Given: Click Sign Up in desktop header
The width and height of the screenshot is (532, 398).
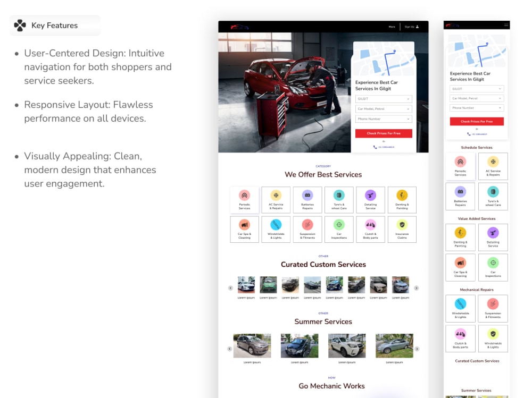Looking at the screenshot, I should point(412,27).
